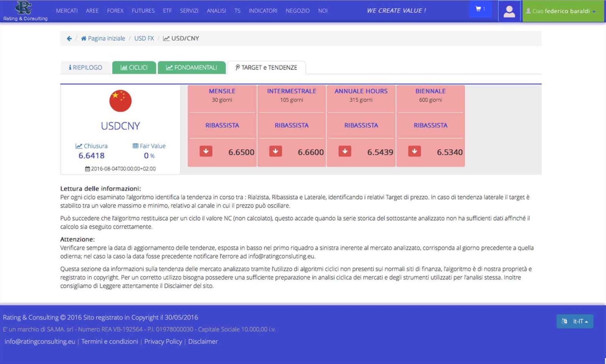Click the INTERMESTRALE card heading

point(292,91)
